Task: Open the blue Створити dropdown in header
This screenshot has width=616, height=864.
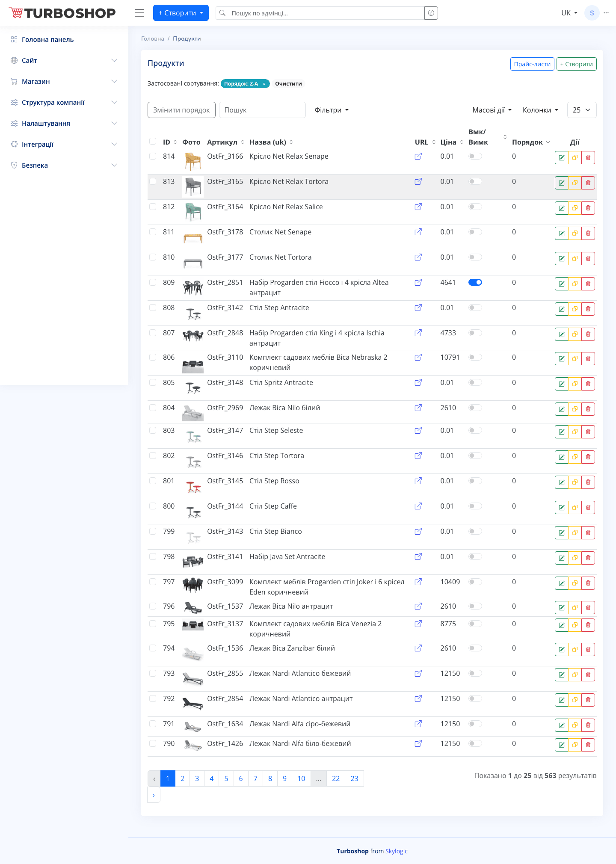Action: (x=181, y=13)
